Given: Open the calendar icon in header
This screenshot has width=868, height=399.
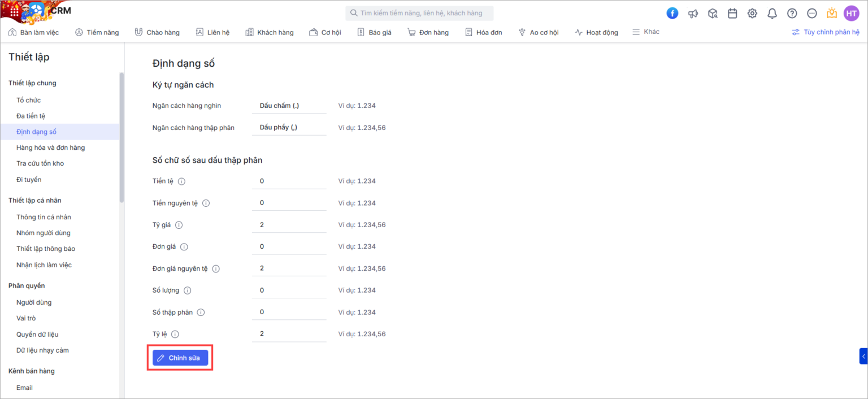Looking at the screenshot, I should 732,14.
